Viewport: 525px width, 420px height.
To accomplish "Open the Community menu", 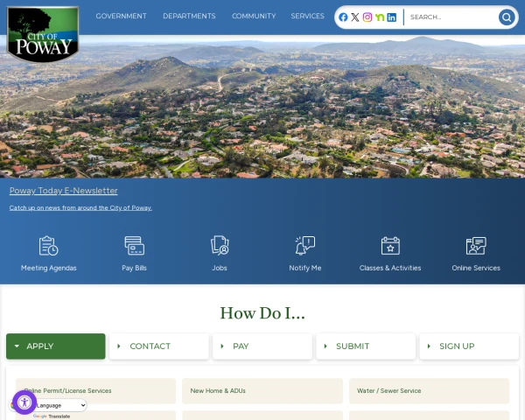I will [254, 16].
